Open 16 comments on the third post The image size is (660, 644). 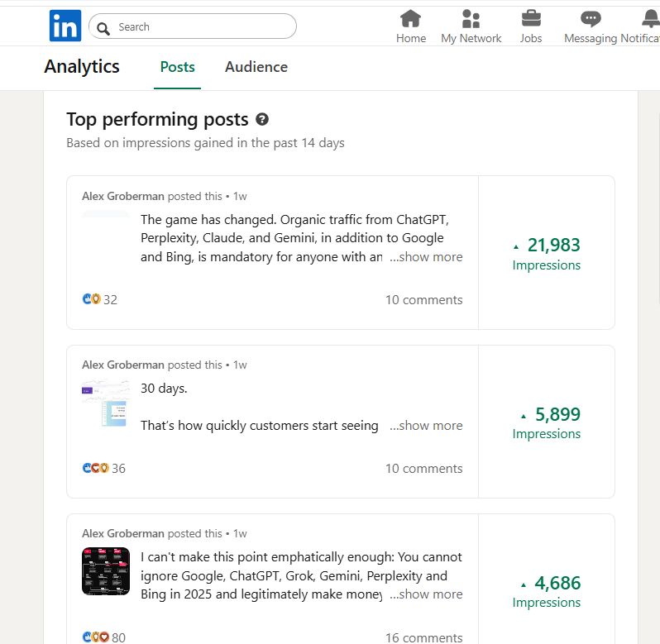tap(423, 637)
